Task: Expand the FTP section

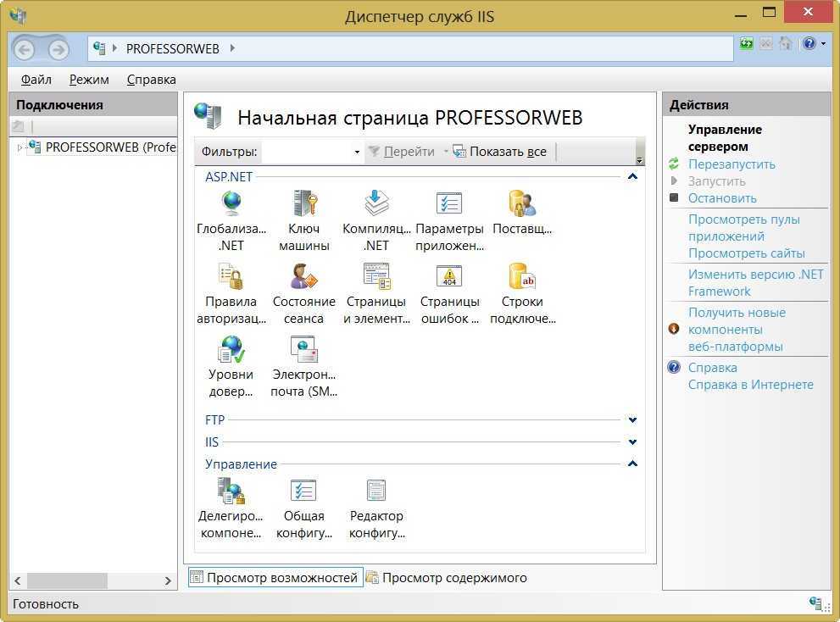Action: [632, 419]
